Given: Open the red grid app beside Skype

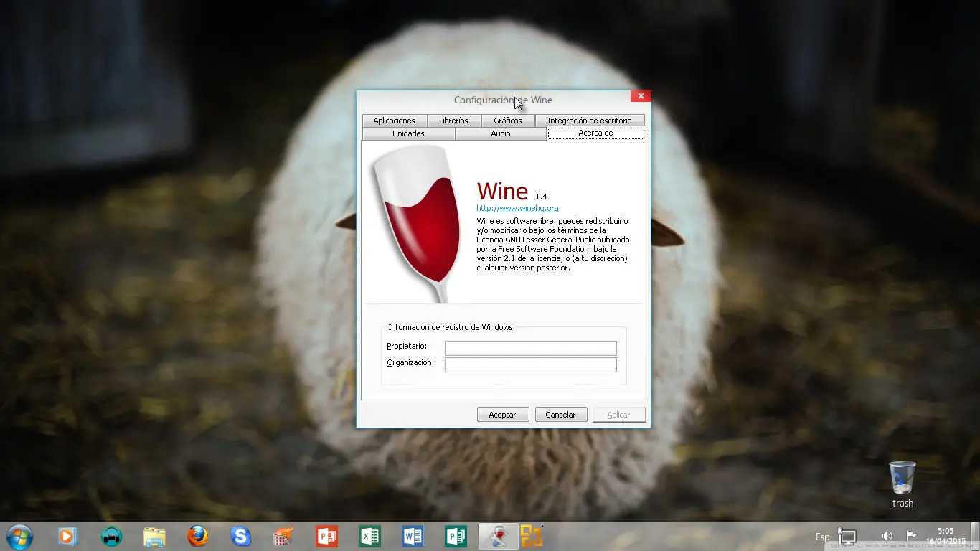Looking at the screenshot, I should (283, 536).
